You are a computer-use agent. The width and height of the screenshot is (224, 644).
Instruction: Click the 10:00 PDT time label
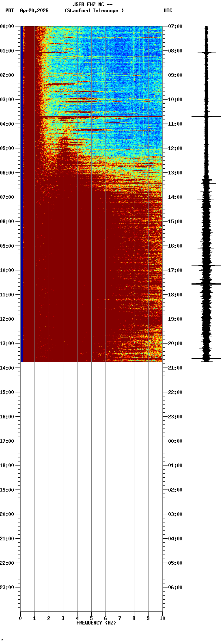[7, 270]
